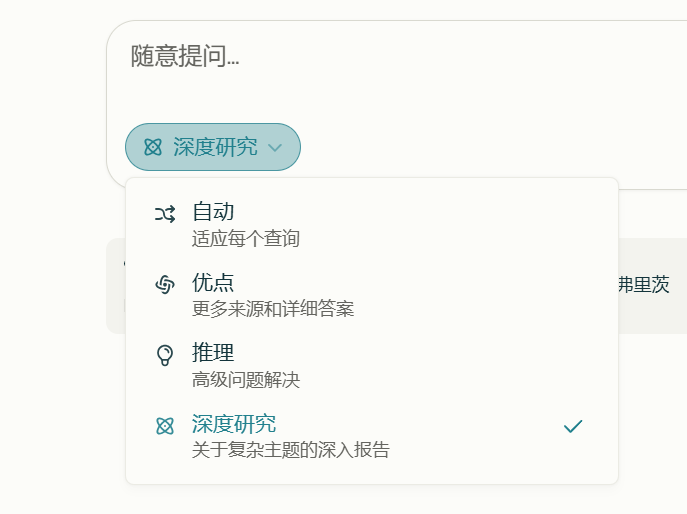Click the 高级问题解决 description

click(246, 380)
